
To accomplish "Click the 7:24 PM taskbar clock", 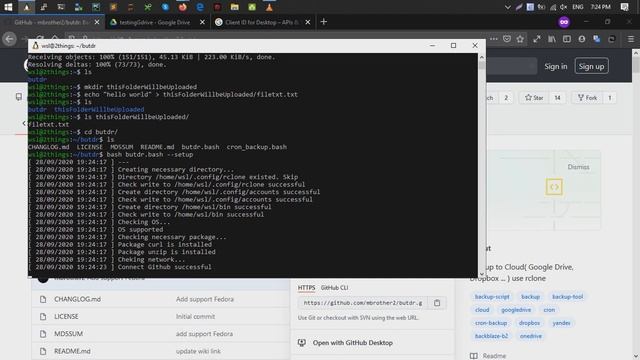I will (600, 7).
